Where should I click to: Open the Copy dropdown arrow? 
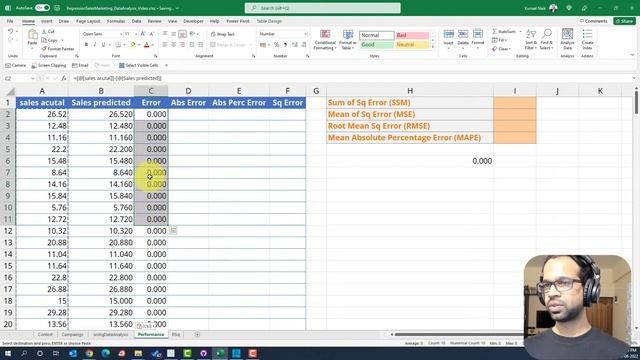(62, 40)
